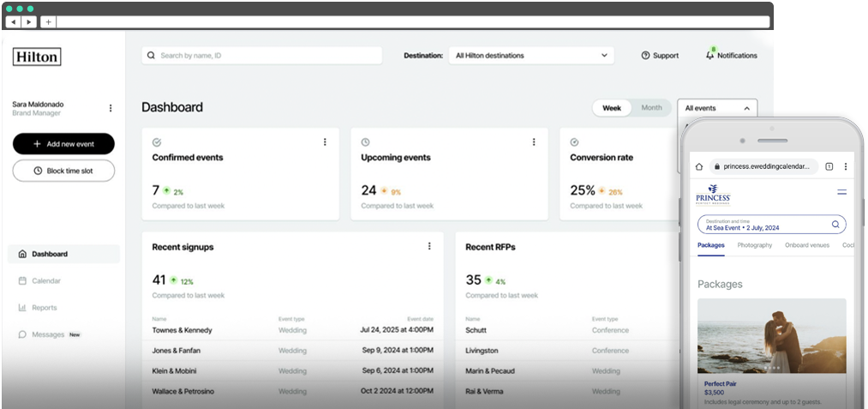
Task: Click the search field for name, ID
Action: tap(262, 56)
